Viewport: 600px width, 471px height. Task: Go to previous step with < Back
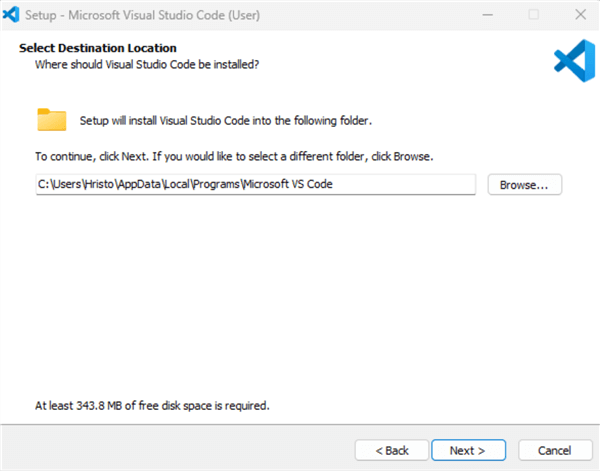pyautogui.click(x=392, y=450)
